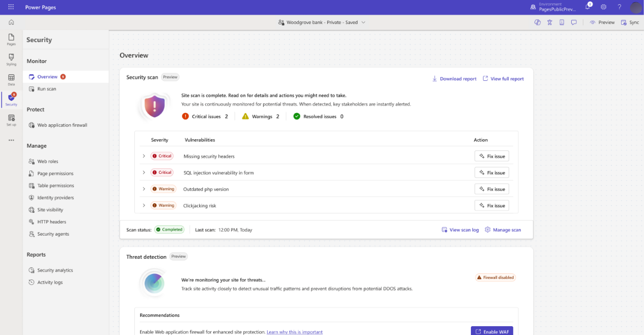The width and height of the screenshot is (644, 335).
Task: Expand the Clickjacking risk warning row
Action: tap(144, 205)
